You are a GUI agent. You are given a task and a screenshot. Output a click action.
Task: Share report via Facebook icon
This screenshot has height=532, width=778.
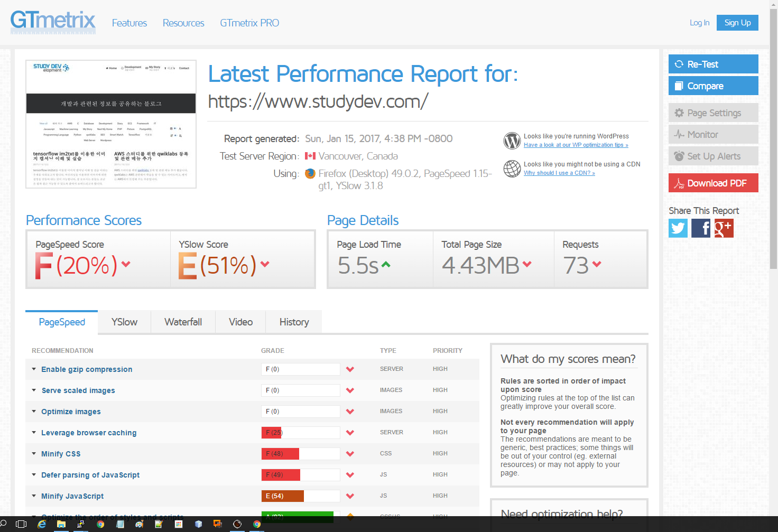pos(701,228)
